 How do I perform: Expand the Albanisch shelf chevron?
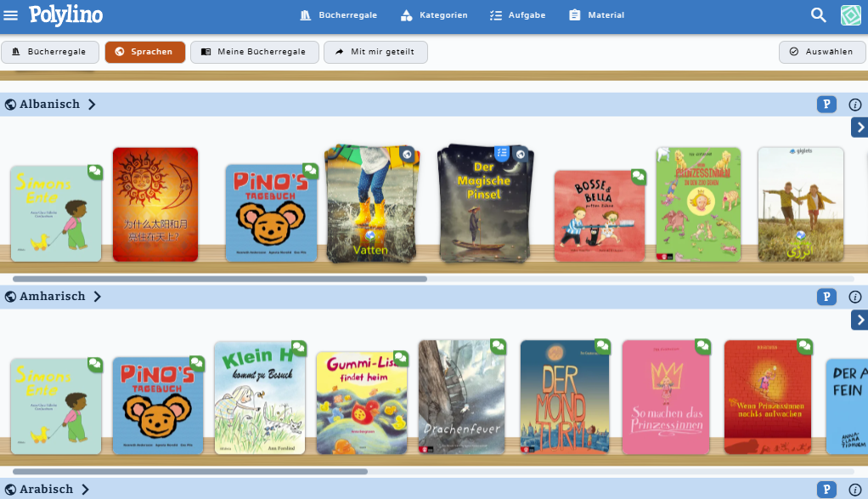point(92,104)
